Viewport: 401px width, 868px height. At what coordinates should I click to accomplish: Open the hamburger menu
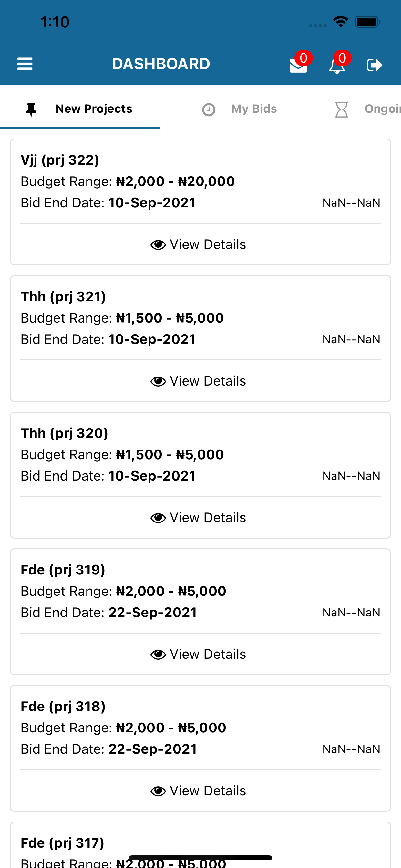coord(25,64)
